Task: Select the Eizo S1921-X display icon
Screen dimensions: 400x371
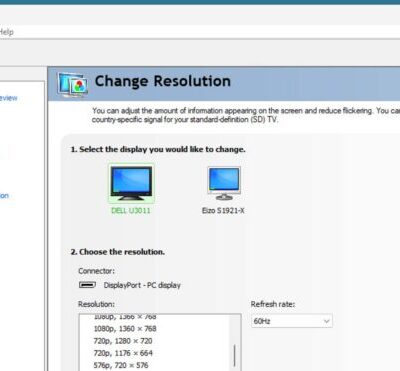Action: coord(224,183)
